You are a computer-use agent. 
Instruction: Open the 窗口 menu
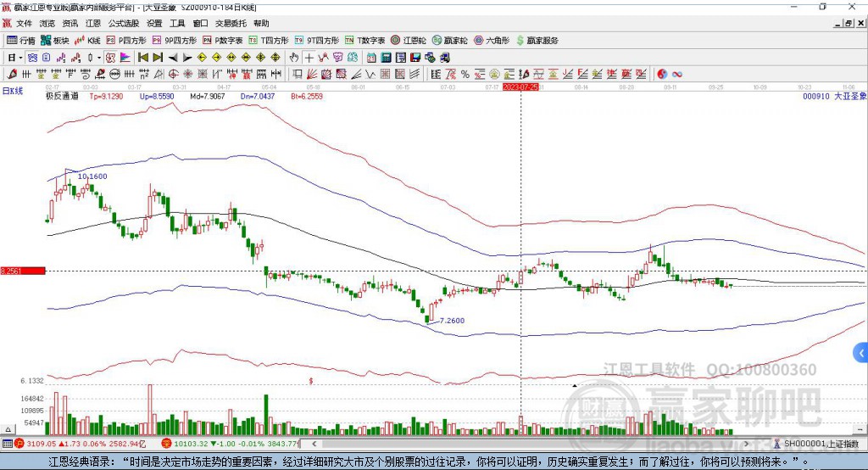200,23
